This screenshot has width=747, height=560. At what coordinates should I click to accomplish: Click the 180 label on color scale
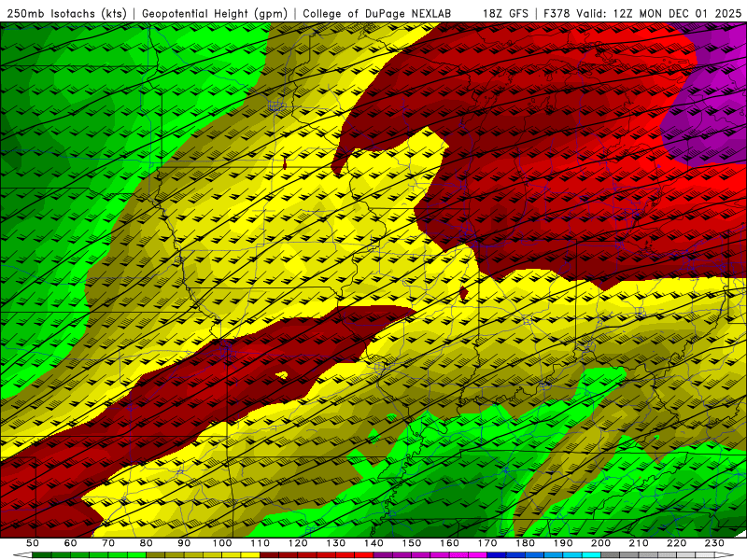(525, 543)
